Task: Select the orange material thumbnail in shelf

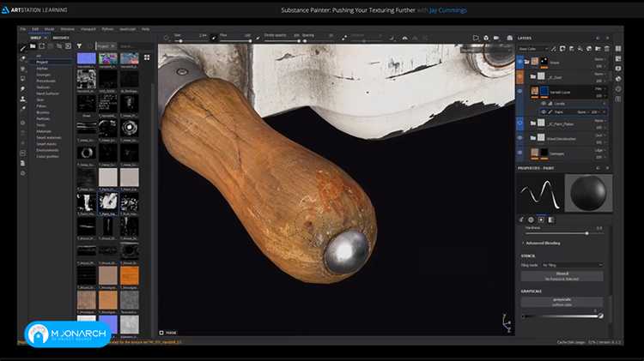Action: (x=130, y=275)
